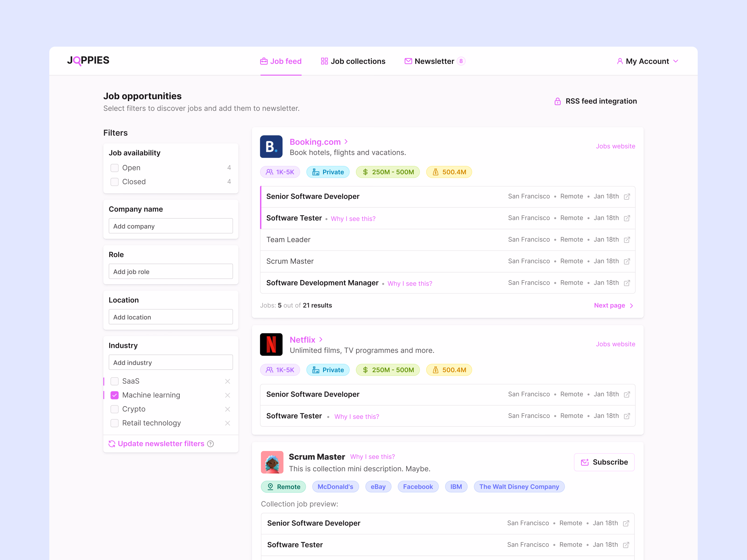
Task: Expand the My Account dropdown
Action: pyautogui.click(x=647, y=61)
